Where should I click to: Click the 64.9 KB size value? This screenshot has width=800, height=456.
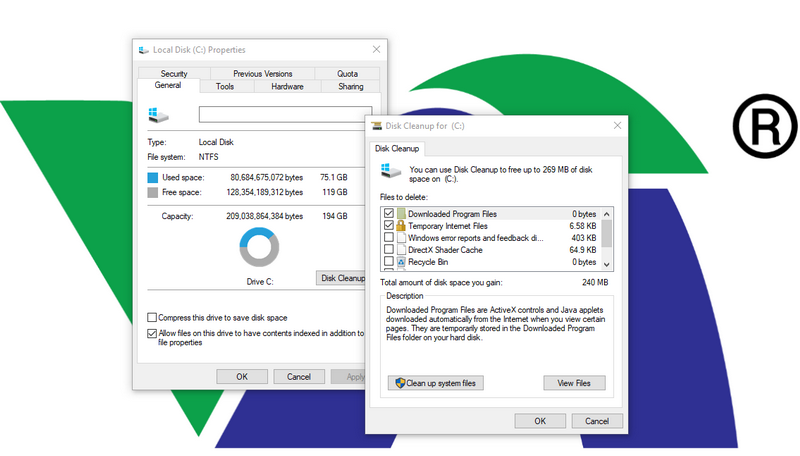(583, 250)
